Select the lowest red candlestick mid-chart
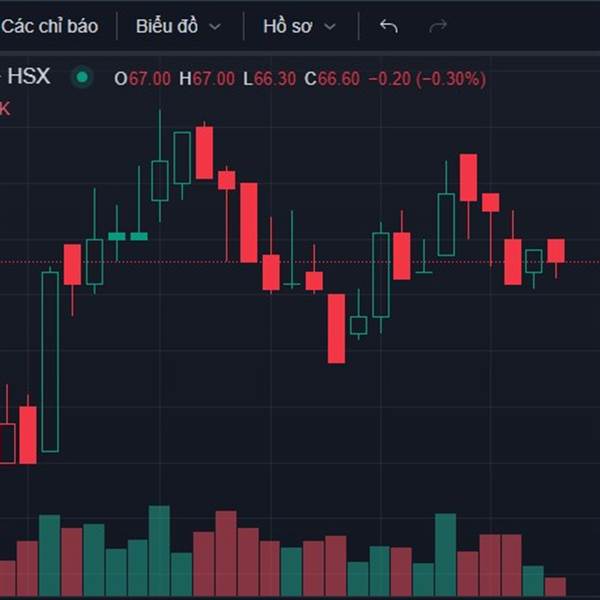600x600 pixels. point(336,328)
